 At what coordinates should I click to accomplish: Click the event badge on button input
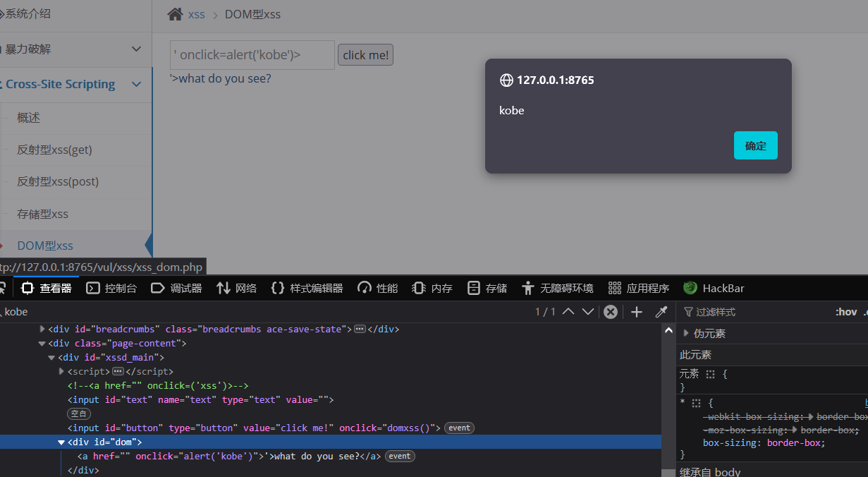click(x=459, y=428)
